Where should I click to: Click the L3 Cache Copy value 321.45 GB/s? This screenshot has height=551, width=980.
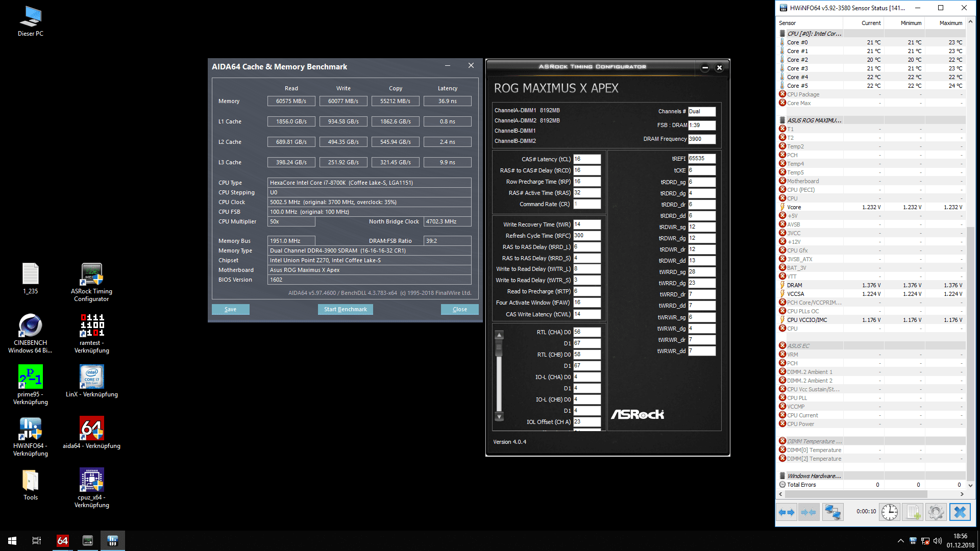(x=396, y=162)
